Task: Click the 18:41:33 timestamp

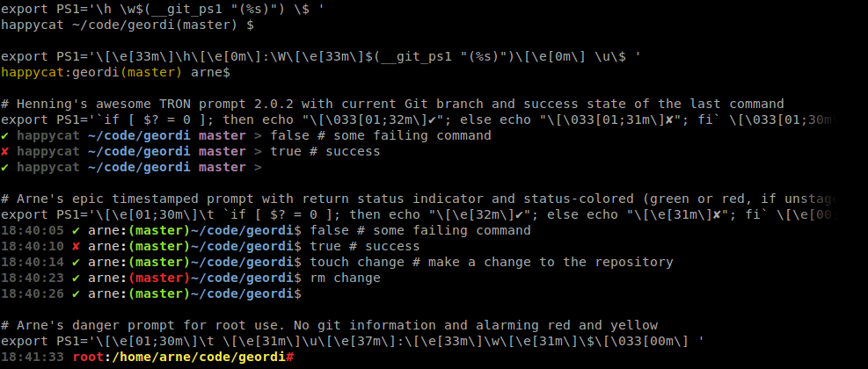Action: [x=32, y=357]
